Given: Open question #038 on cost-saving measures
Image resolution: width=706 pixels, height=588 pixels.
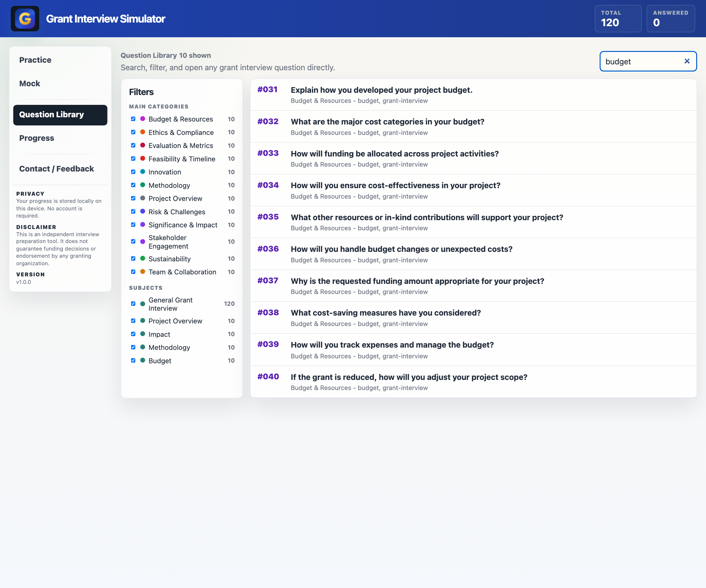Looking at the screenshot, I should click(x=473, y=318).
